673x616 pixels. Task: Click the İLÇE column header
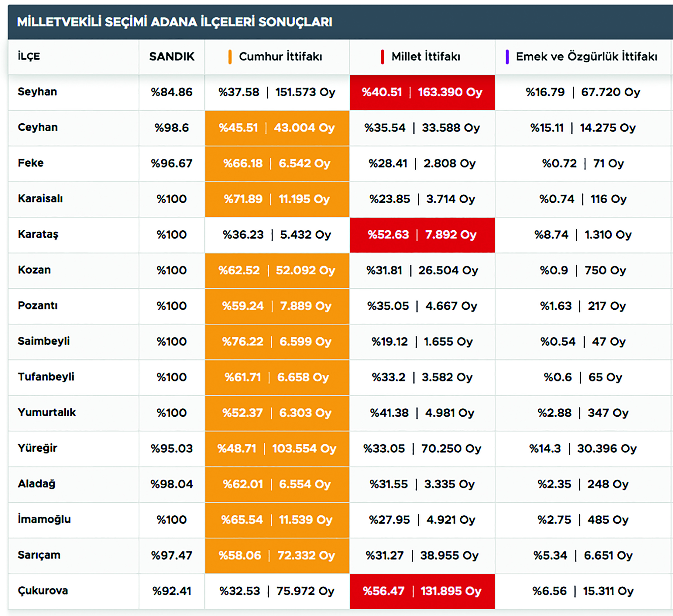pos(29,56)
